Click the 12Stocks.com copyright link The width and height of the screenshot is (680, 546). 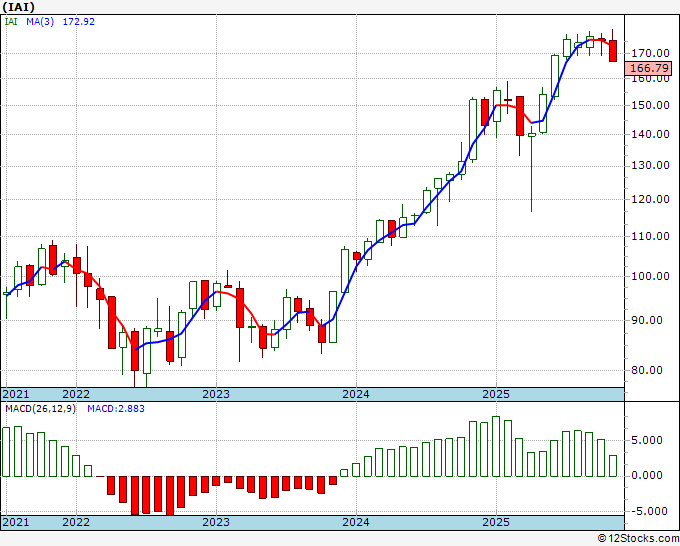pyautogui.click(x=638, y=539)
